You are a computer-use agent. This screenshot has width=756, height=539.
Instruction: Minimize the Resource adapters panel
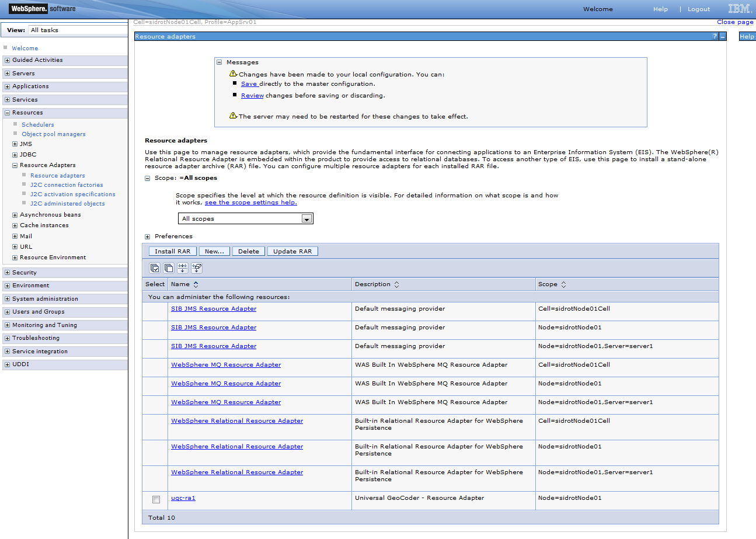pos(723,36)
